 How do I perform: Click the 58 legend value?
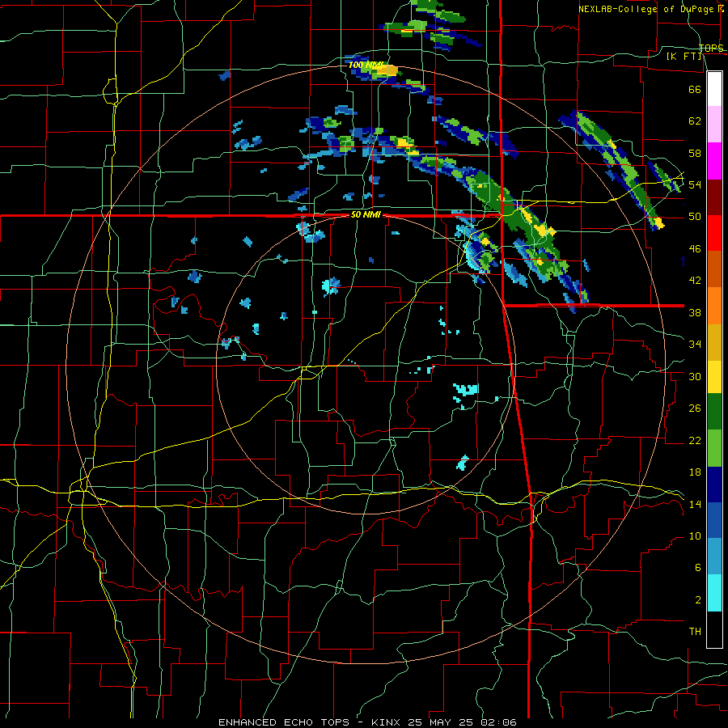click(x=695, y=153)
